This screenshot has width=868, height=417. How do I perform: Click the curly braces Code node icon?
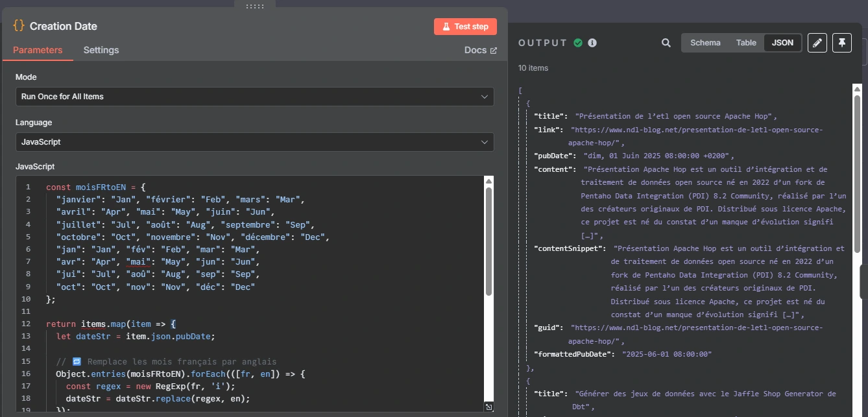click(19, 26)
